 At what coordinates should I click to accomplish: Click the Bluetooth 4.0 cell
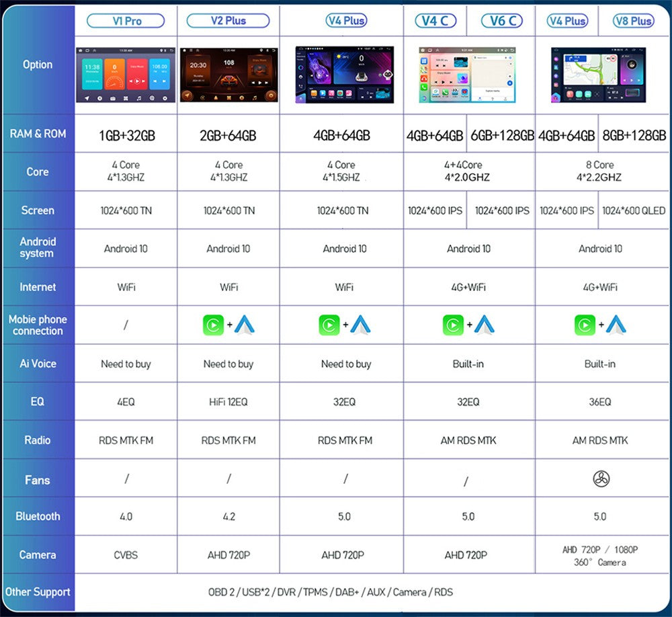tap(126, 517)
